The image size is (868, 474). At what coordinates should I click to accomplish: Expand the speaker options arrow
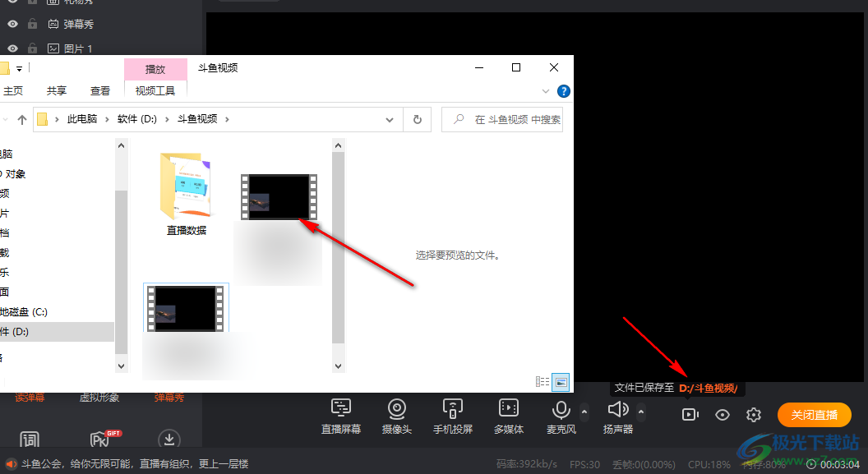[641, 412]
